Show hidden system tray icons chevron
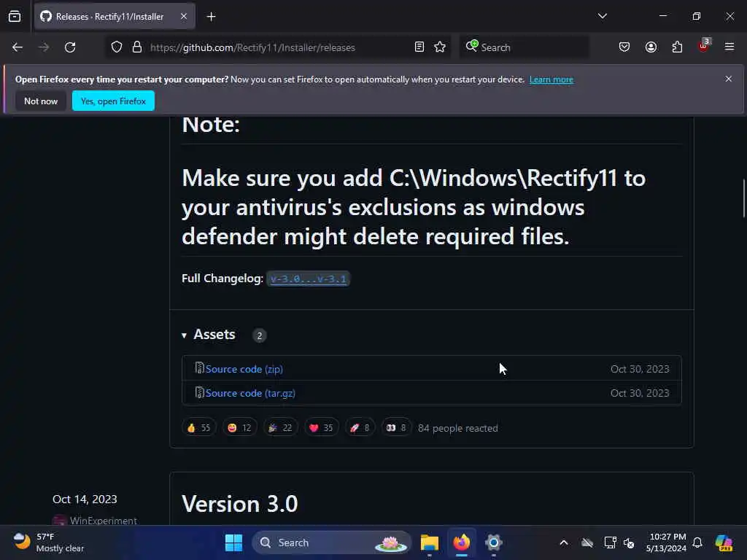 click(564, 542)
